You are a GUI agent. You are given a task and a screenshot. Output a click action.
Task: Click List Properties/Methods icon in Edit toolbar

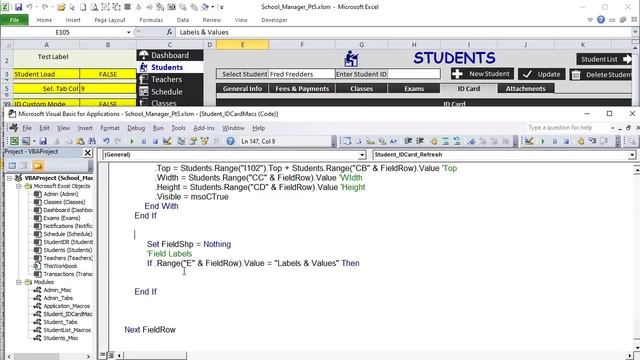347,141
